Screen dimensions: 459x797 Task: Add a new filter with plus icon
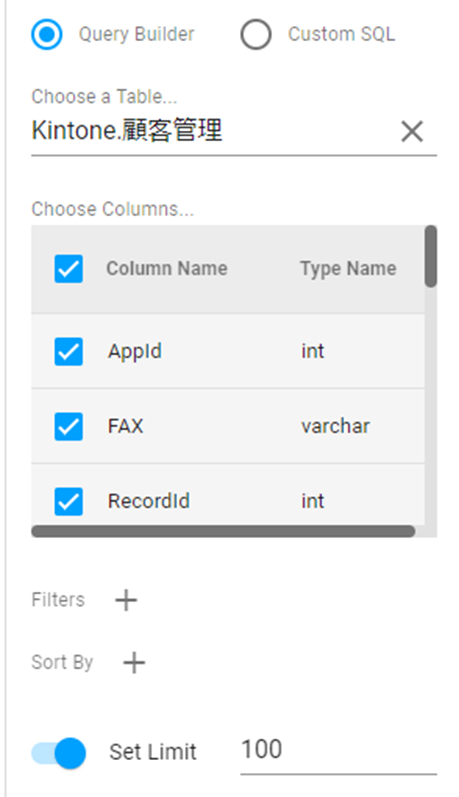pos(126,600)
